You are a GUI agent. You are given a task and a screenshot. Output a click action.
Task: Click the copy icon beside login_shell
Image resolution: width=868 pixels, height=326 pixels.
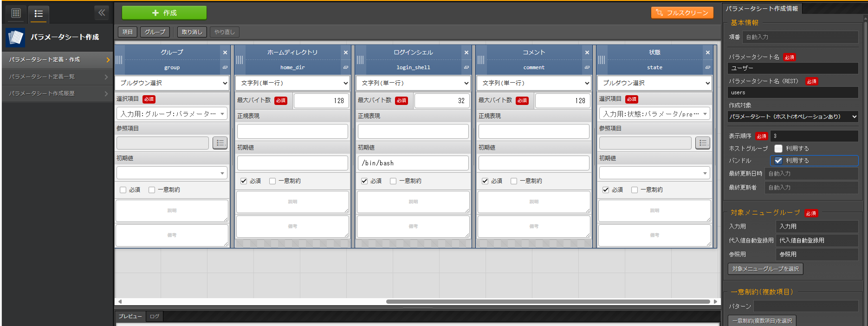pyautogui.click(x=466, y=67)
